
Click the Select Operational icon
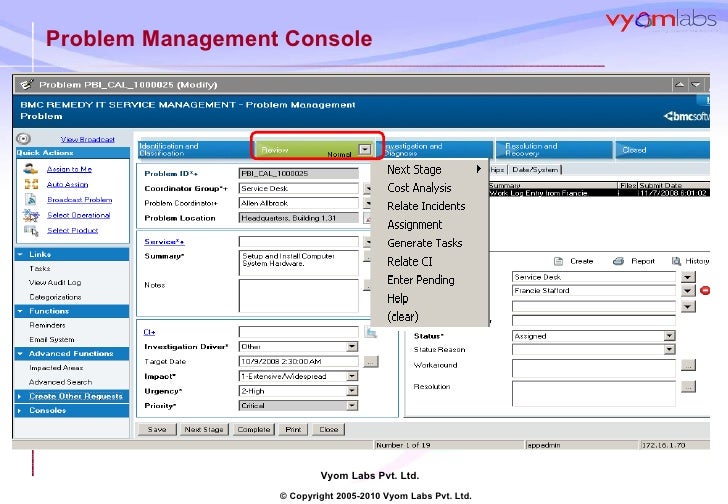(31, 215)
